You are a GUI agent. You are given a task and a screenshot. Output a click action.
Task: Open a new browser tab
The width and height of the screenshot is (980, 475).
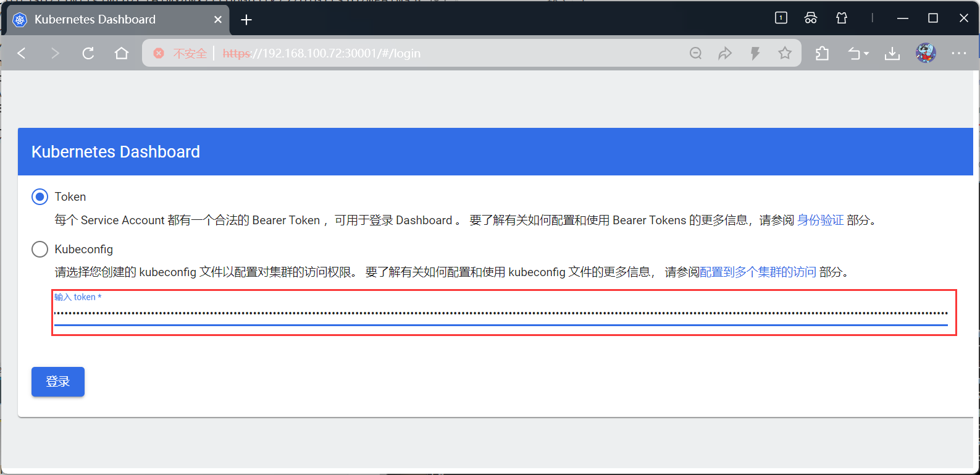point(246,20)
